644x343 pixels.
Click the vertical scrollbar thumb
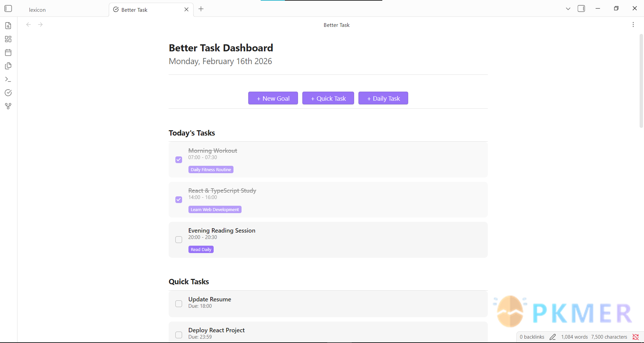click(x=641, y=81)
